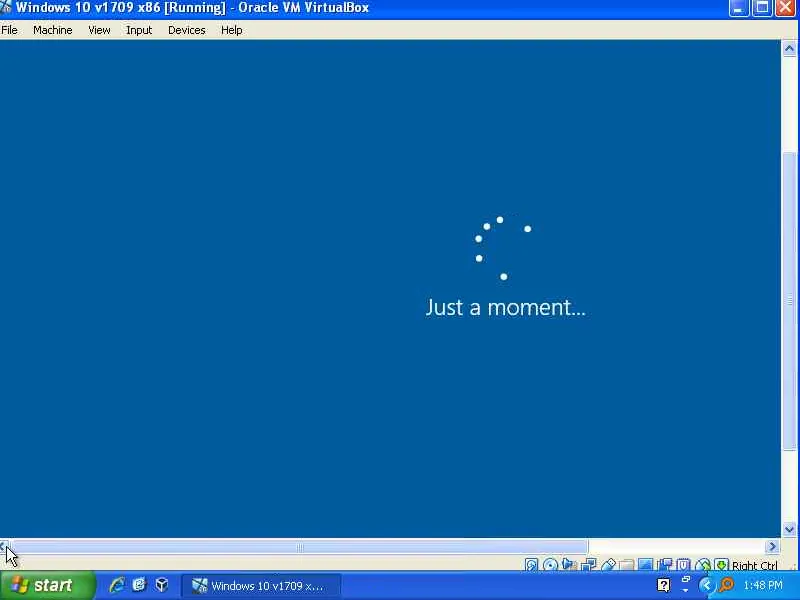Image resolution: width=800 pixels, height=600 pixels.
Task: Click the recording status icon
Action: (665, 565)
